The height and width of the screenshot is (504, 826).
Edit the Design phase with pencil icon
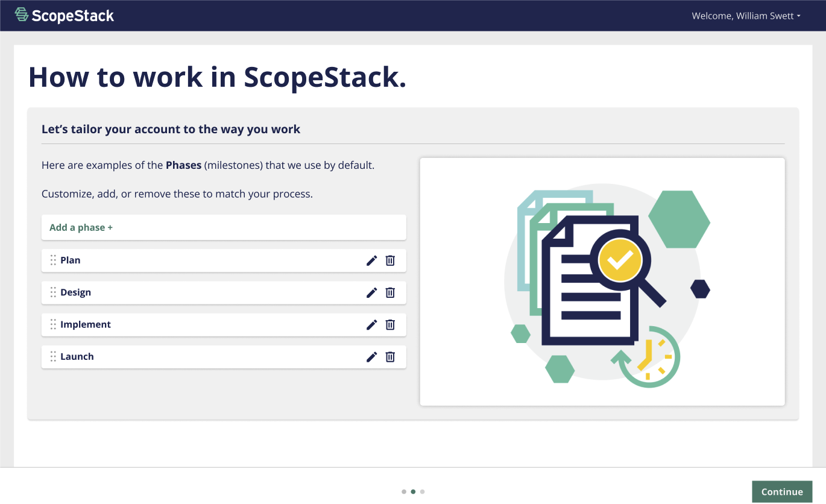coord(372,292)
